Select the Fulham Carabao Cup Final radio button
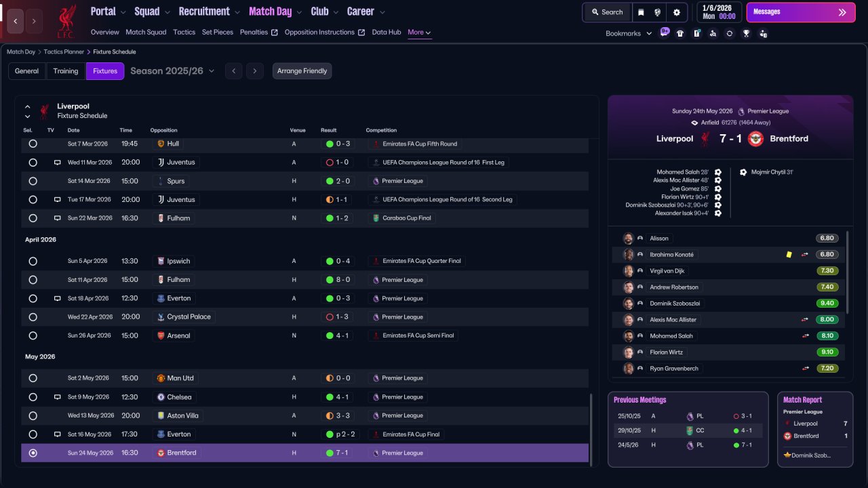 click(33, 218)
